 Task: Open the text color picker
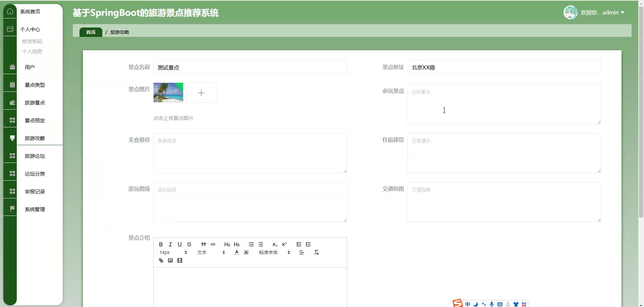(x=236, y=252)
